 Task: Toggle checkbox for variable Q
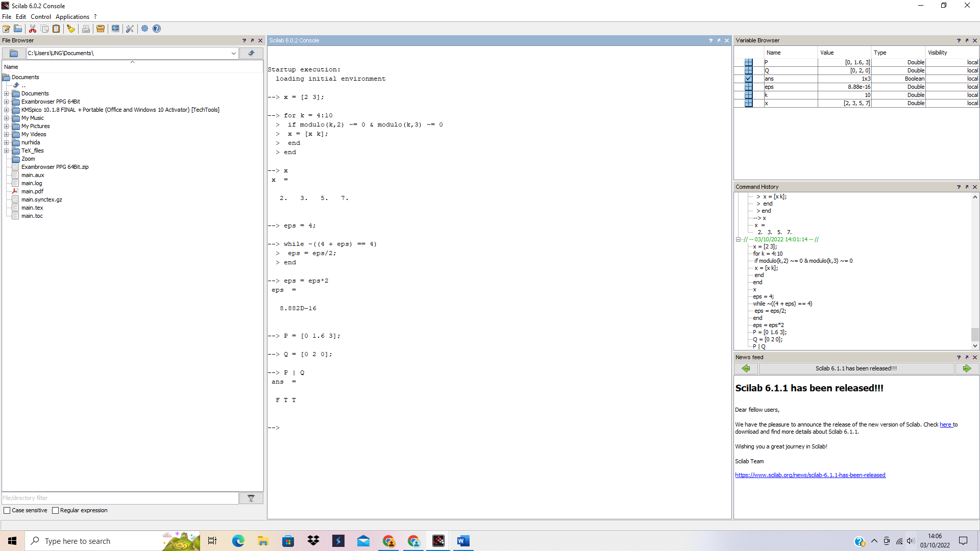coord(748,70)
